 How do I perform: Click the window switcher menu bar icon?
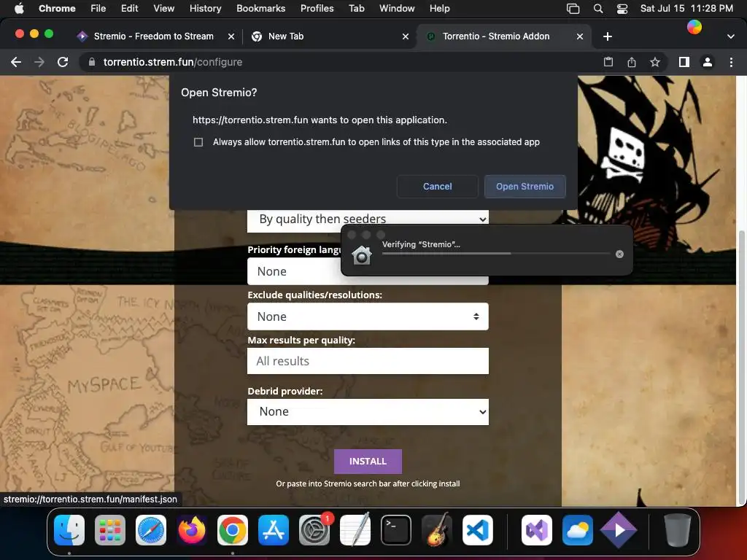point(573,9)
